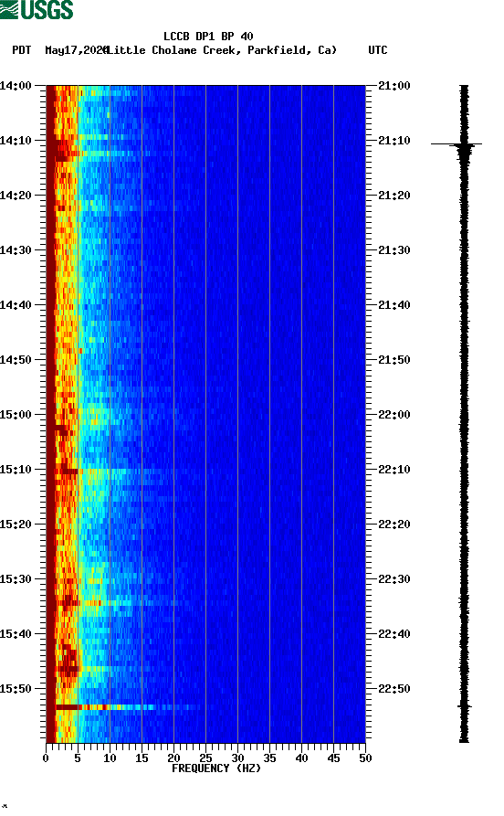Click the '21:40' UTC time label
This screenshot has height=816, width=504.
pos(394,305)
